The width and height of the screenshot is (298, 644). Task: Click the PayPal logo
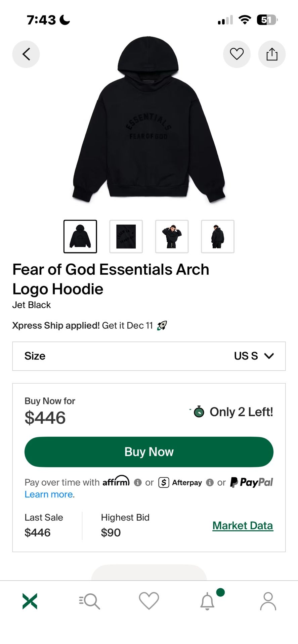tap(251, 482)
